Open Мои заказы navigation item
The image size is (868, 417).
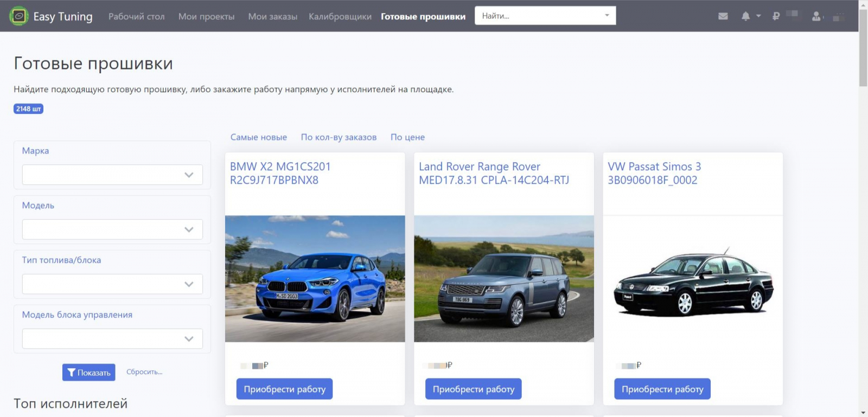(273, 16)
